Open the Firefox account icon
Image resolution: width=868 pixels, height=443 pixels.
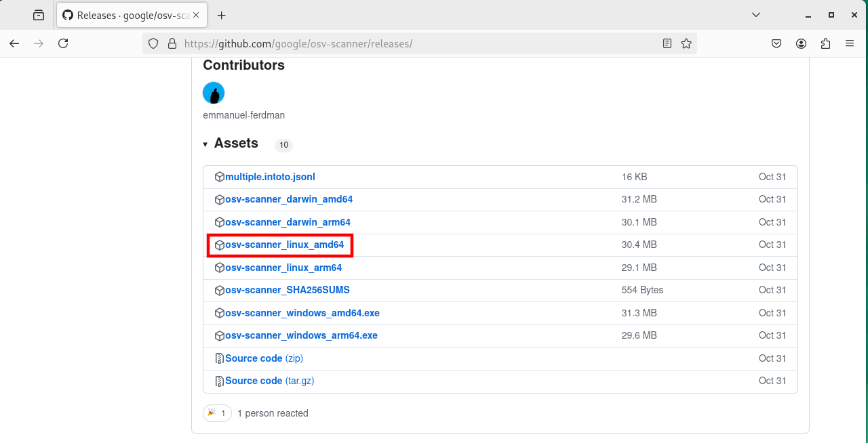point(801,43)
